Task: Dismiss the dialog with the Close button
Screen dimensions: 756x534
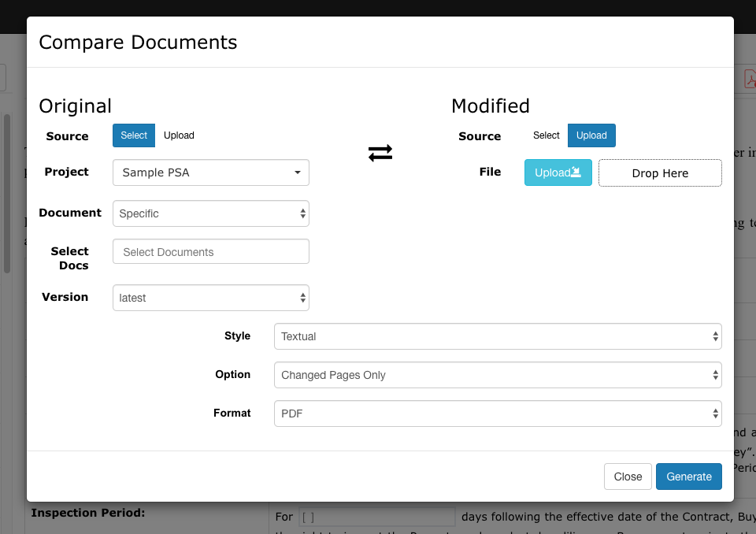Action: click(x=628, y=477)
